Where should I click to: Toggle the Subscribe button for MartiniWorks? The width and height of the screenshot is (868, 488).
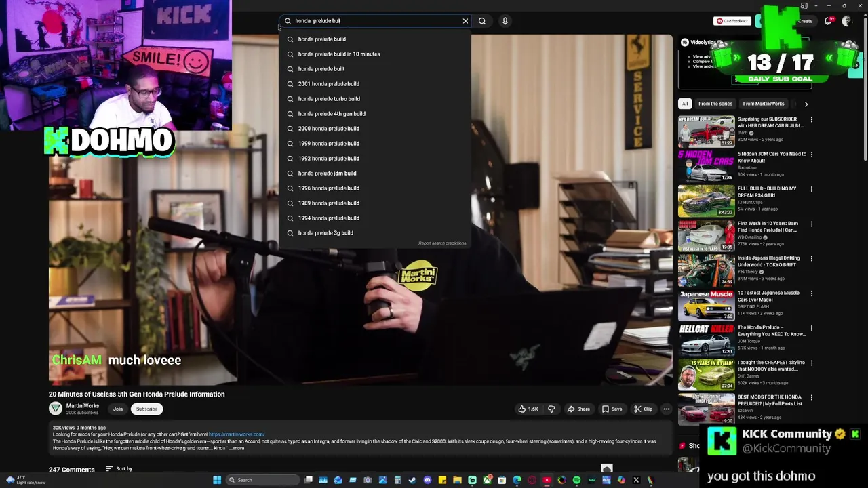(x=146, y=409)
